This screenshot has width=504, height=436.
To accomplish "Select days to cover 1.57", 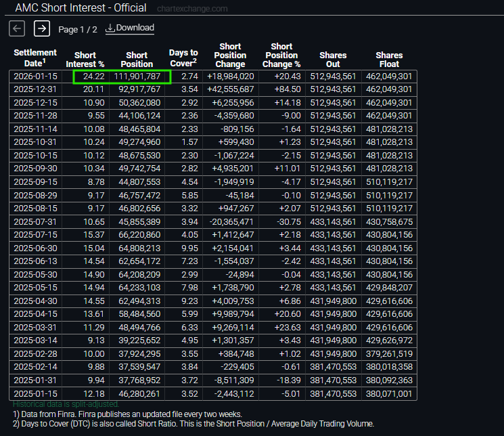I will click(189, 142).
